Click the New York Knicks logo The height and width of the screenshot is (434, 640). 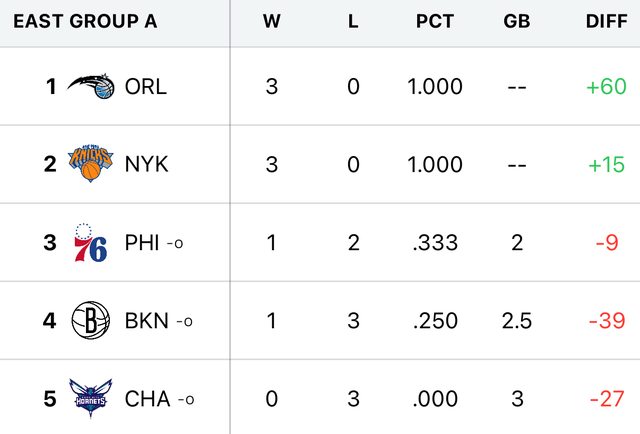[x=91, y=164]
